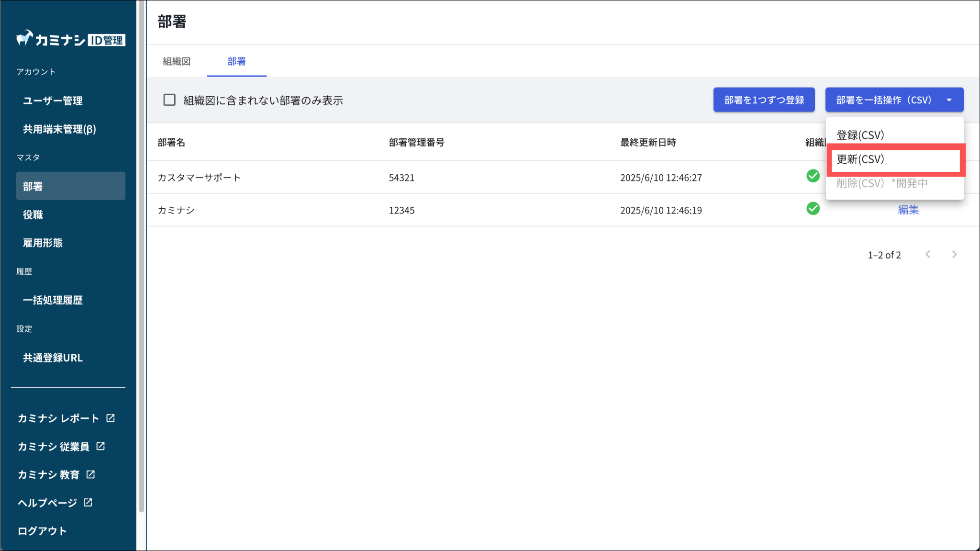Enable 組織図に含まれない部署のみ表示 checkbox
Viewport: 980px width, 551px height.
coord(169,100)
